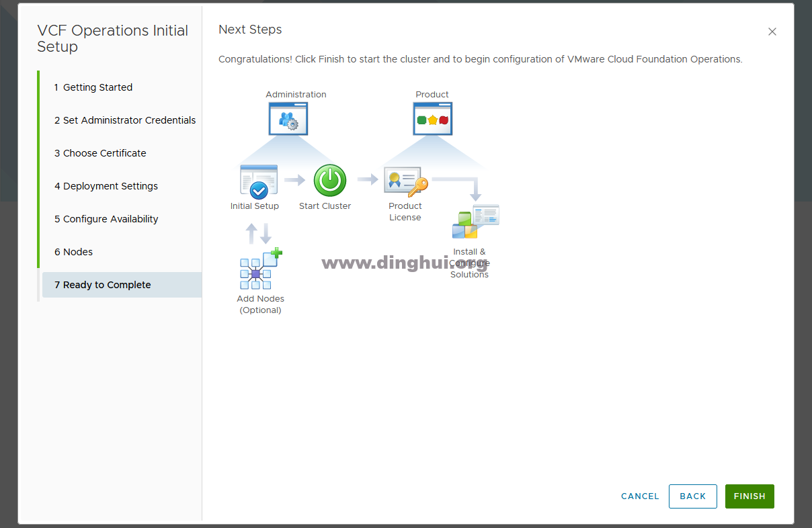Click the Start Cluster label
812x528 pixels.
(325, 206)
